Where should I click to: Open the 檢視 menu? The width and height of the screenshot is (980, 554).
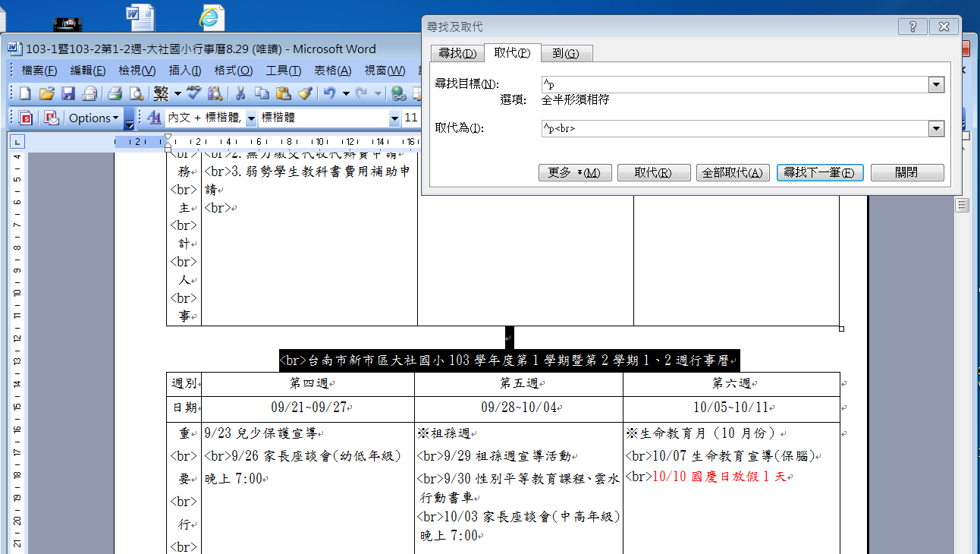coord(137,71)
